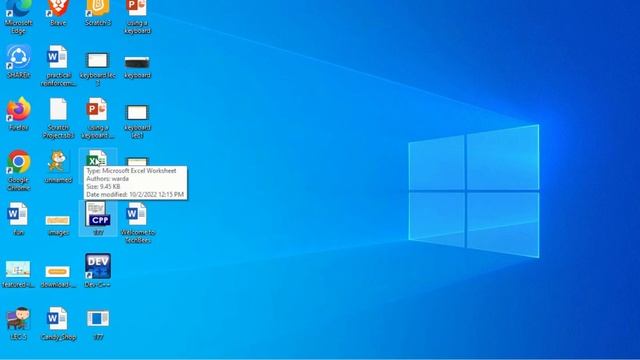Viewport: 640px width, 360px height.
Task: Select the 'images' picture file
Action: 58,220
